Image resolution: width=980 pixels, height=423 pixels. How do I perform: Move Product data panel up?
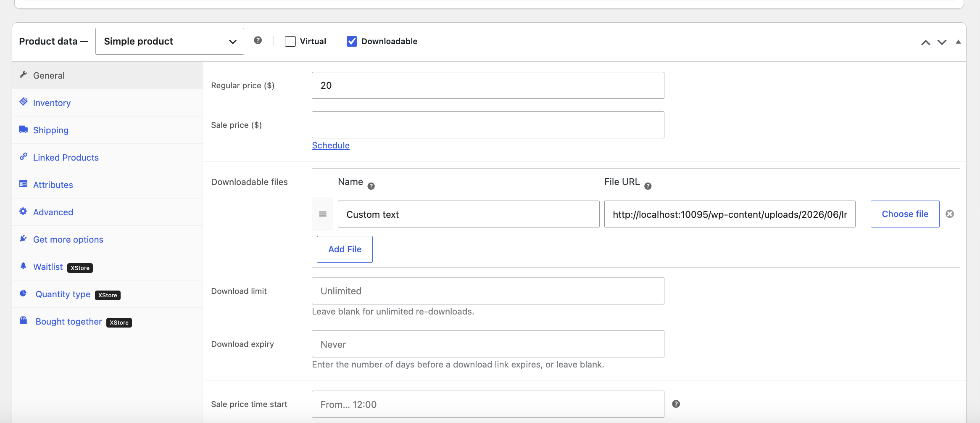(x=926, y=42)
